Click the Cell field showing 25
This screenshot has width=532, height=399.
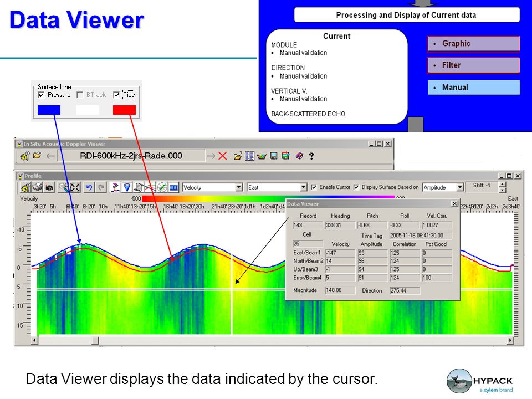pos(308,244)
